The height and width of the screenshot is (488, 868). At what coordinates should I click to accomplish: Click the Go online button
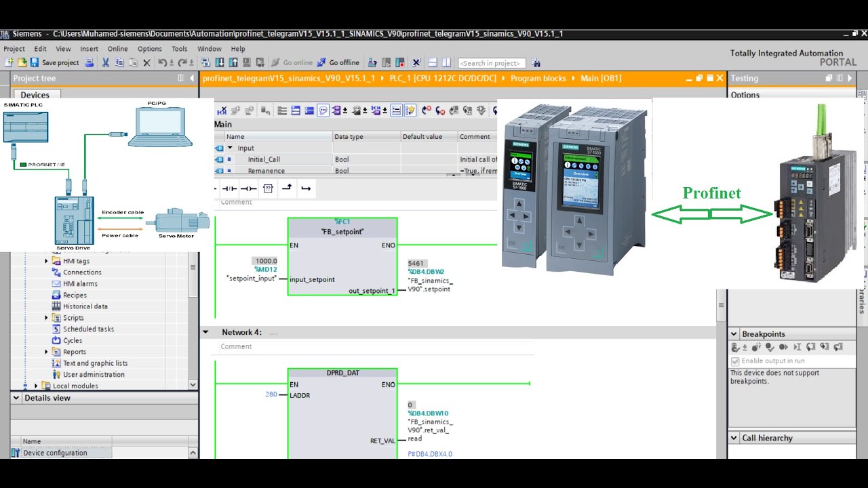(292, 62)
